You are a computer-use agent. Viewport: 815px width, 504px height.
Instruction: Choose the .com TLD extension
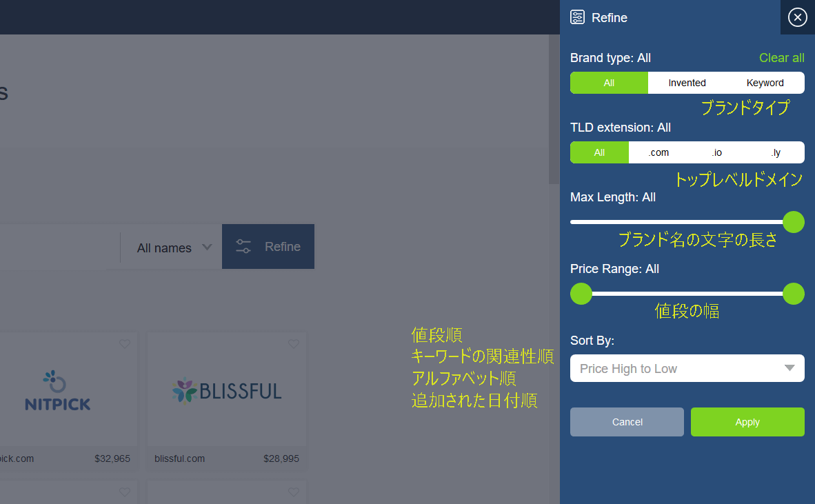pos(658,152)
